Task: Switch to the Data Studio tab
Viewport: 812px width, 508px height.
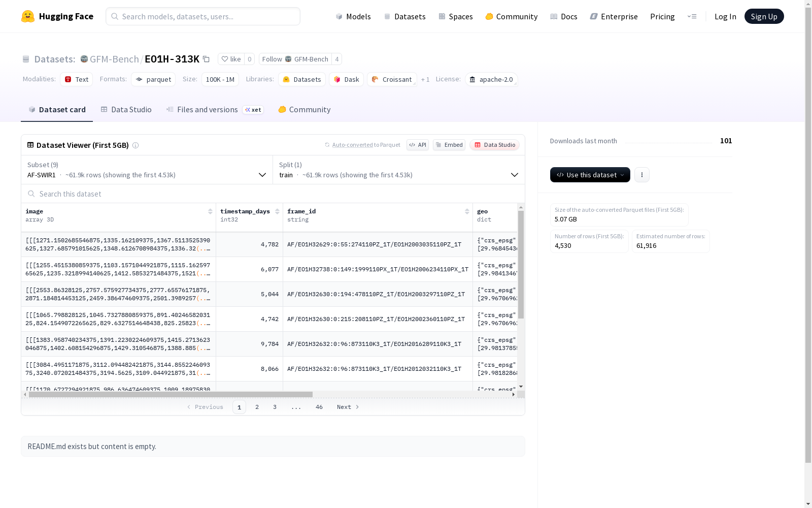Action: point(126,110)
